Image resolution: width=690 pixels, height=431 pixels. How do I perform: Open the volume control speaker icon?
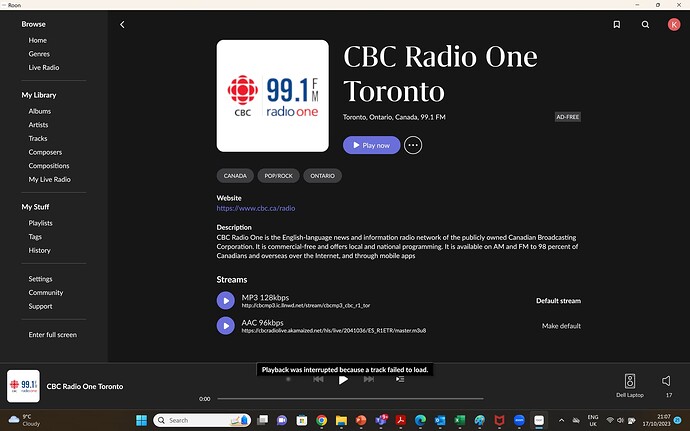667,380
